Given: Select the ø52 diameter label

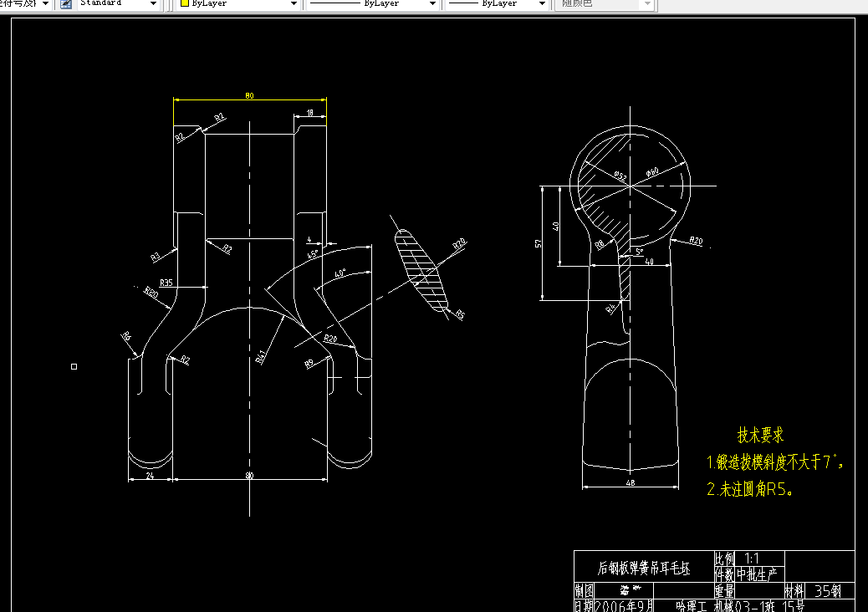Looking at the screenshot, I should 620,176.
